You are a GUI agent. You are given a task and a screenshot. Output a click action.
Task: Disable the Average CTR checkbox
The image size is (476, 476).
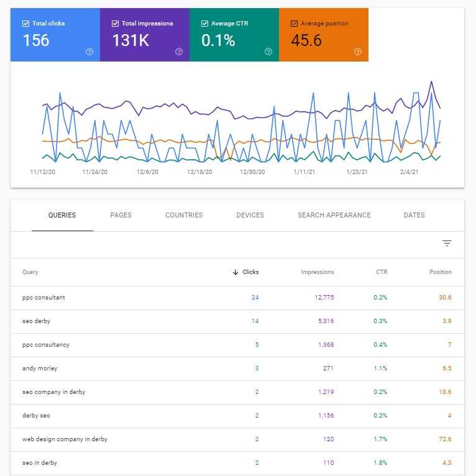click(x=204, y=24)
